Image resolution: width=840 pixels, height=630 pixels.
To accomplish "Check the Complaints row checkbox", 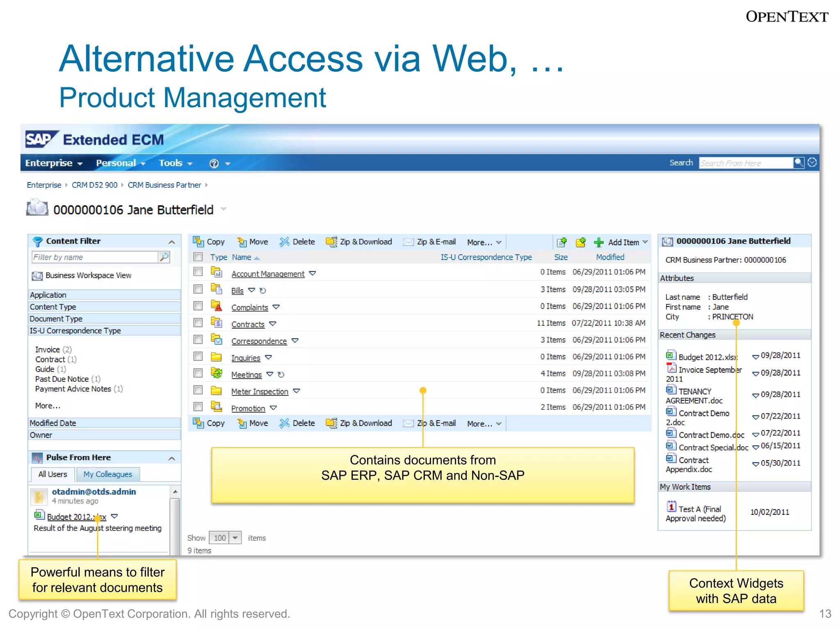I will click(198, 306).
